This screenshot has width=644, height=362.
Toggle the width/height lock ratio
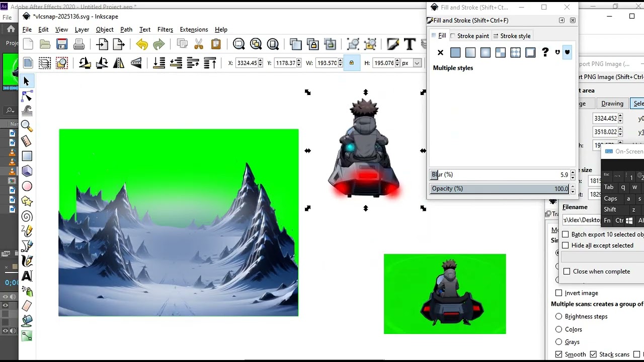[351, 63]
